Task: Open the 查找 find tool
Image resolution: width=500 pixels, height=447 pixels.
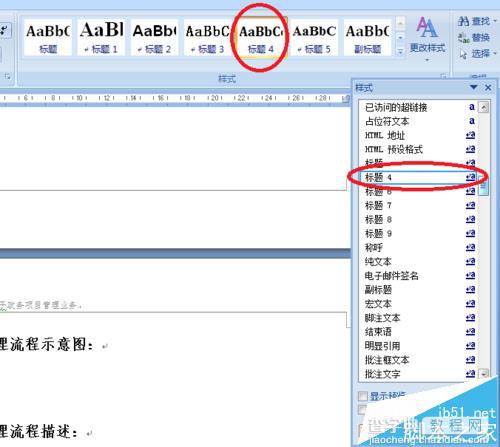Action: [477, 21]
